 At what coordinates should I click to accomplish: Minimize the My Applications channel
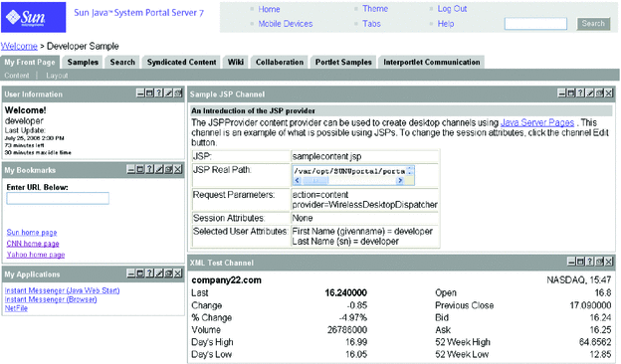(x=130, y=273)
